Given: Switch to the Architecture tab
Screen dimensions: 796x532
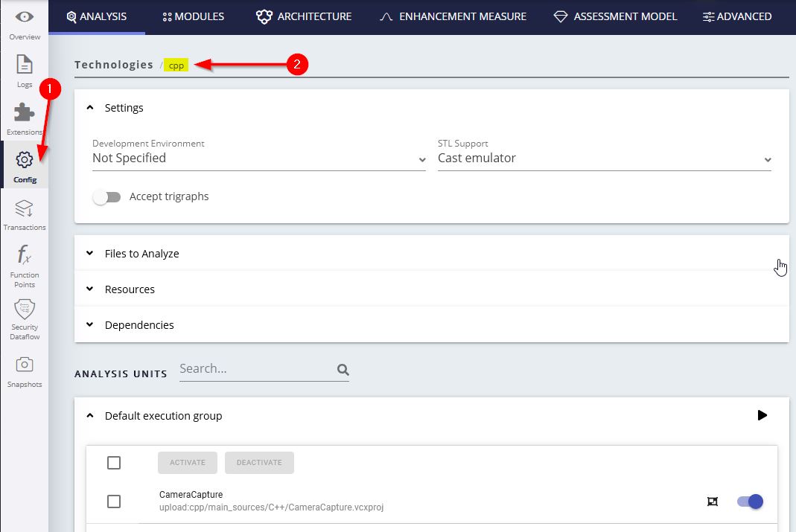Looking at the screenshot, I should coord(304,16).
